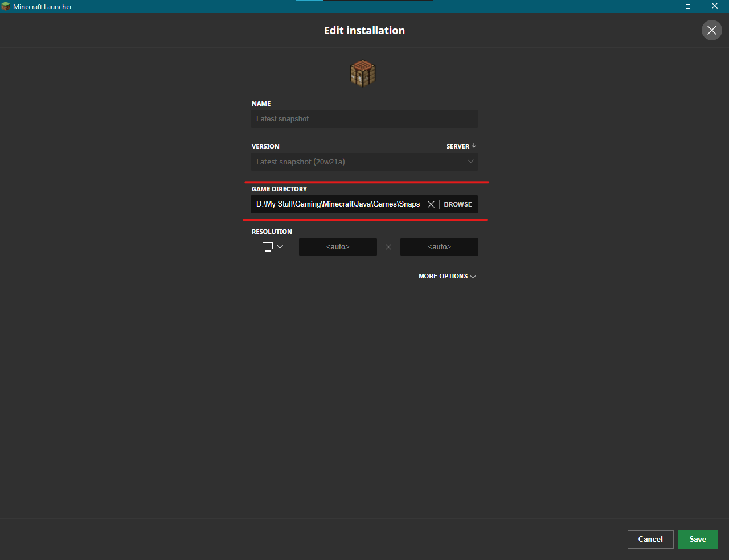
Task: Click the Minecraft Launcher title bar icon
Action: click(6, 6)
